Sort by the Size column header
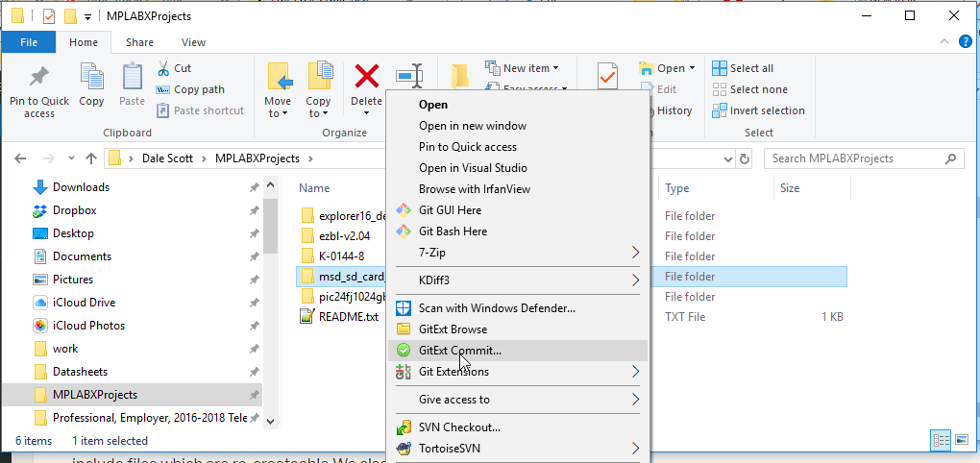Screen dimensions: 980x463 (x=790, y=188)
